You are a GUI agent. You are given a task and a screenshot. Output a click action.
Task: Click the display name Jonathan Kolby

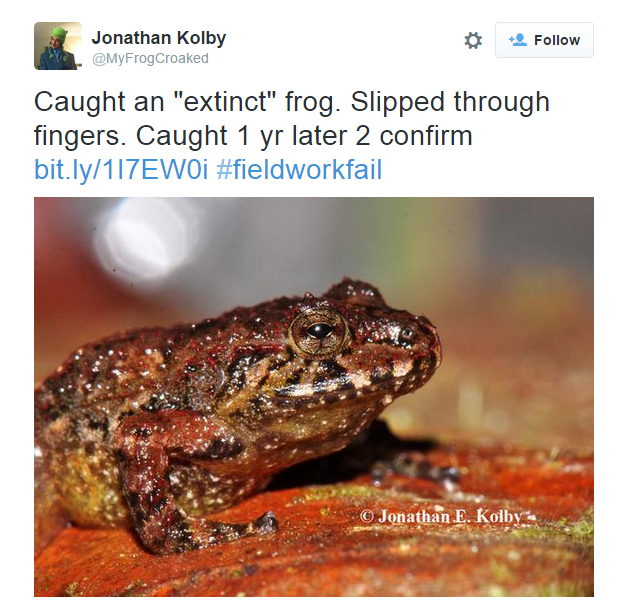(159, 38)
